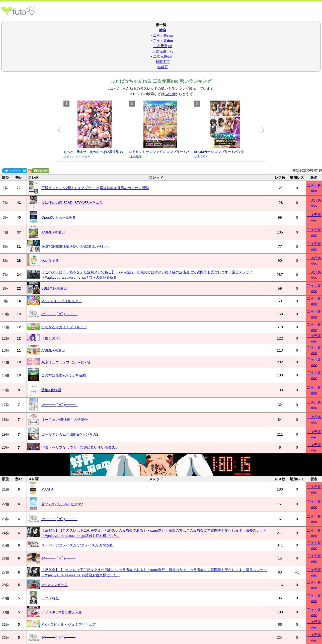Open the 君ソム&アリル&イセスマ2 thread
The image size is (322, 644).
[x=62, y=504]
